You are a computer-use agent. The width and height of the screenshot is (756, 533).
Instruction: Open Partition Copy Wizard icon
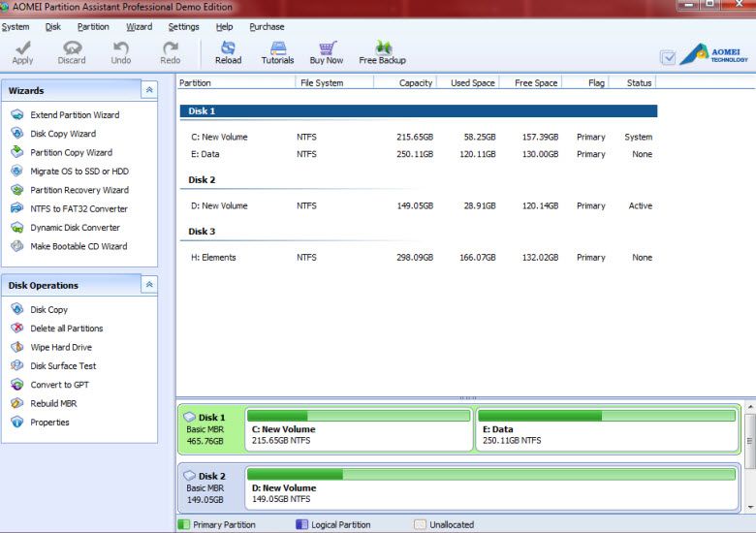coord(17,152)
